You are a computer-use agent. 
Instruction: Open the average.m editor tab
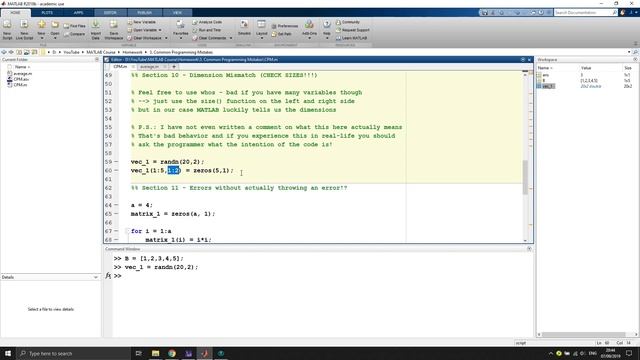pyautogui.click(x=149, y=67)
